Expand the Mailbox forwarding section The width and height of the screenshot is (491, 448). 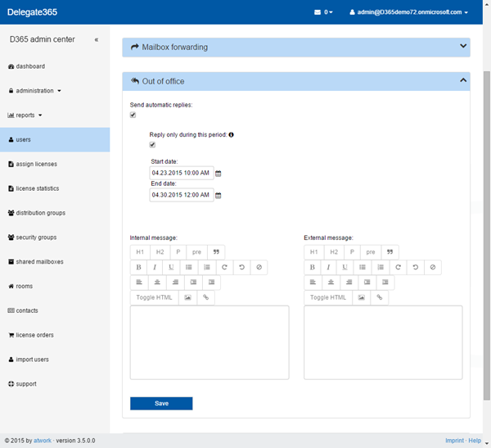[463, 47]
